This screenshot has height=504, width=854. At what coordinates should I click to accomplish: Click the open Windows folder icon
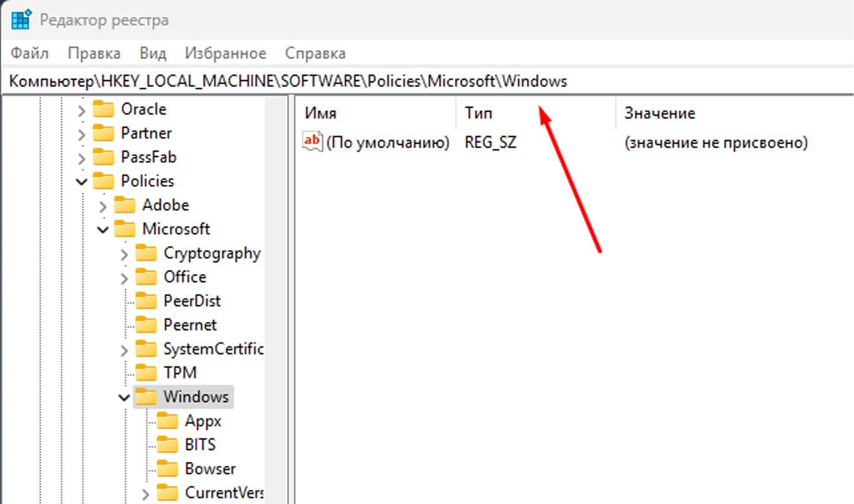point(146,397)
